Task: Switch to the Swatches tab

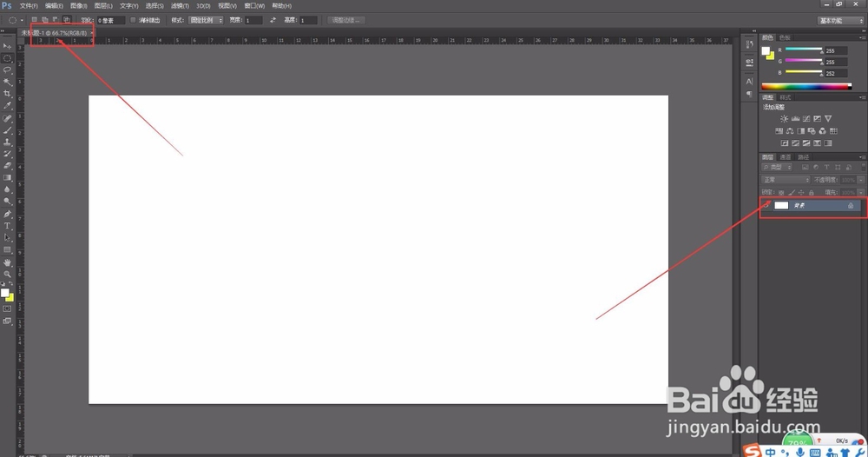Action: (785, 37)
